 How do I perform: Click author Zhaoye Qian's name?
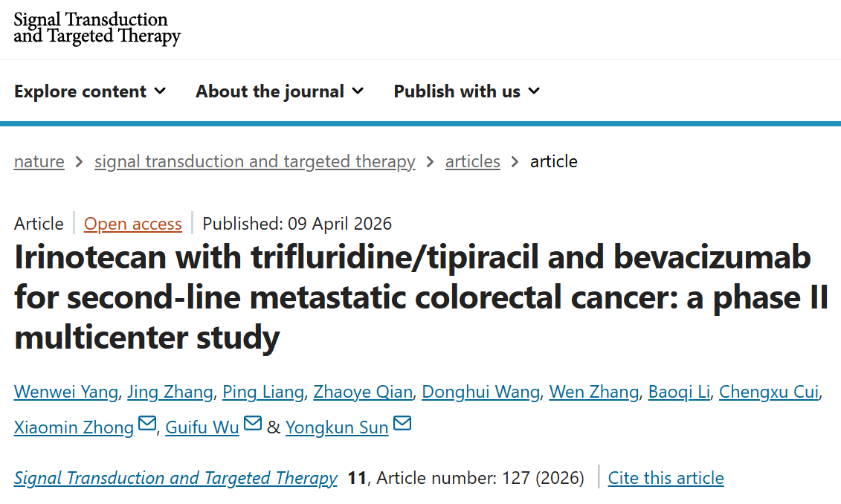point(363,392)
